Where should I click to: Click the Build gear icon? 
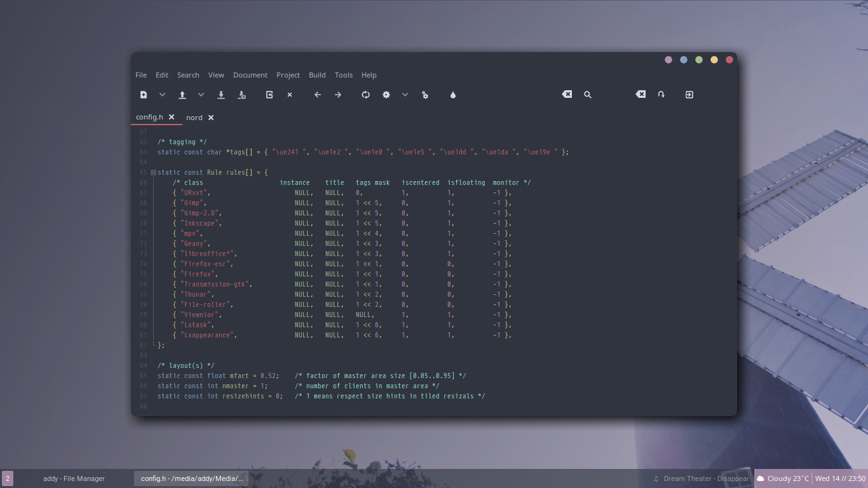pyautogui.click(x=386, y=95)
